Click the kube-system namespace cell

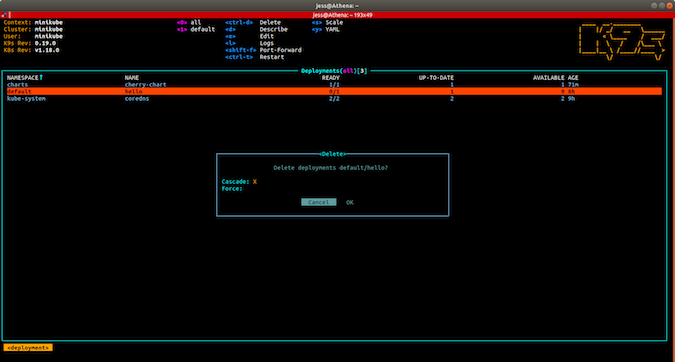[x=26, y=99]
